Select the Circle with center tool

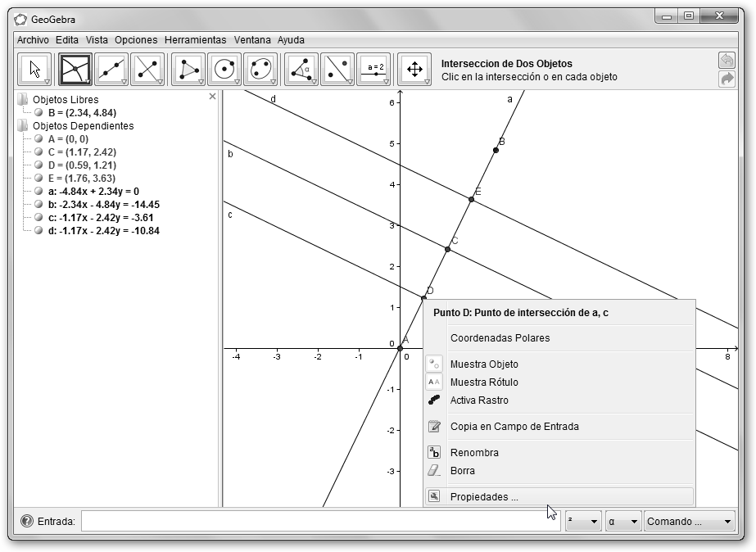(224, 70)
